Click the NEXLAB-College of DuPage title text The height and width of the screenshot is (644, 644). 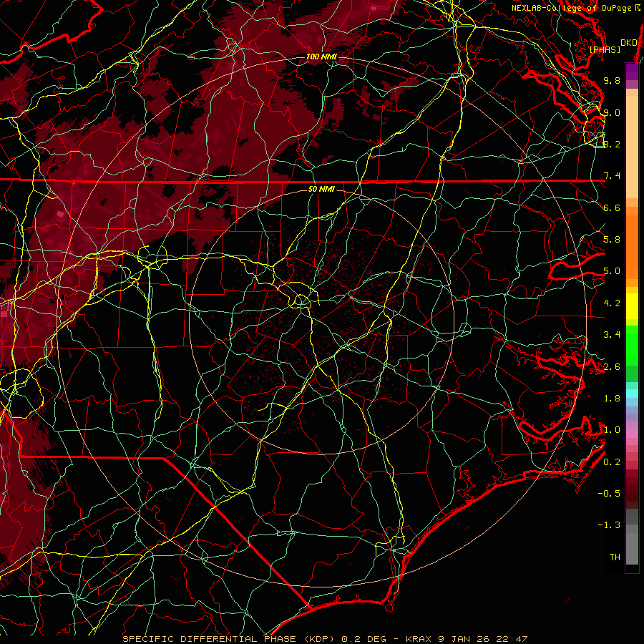tap(571, 8)
